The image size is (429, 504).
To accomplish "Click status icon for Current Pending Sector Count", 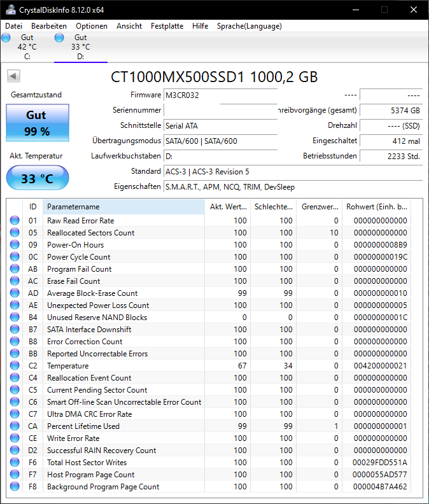I will tap(15, 389).
